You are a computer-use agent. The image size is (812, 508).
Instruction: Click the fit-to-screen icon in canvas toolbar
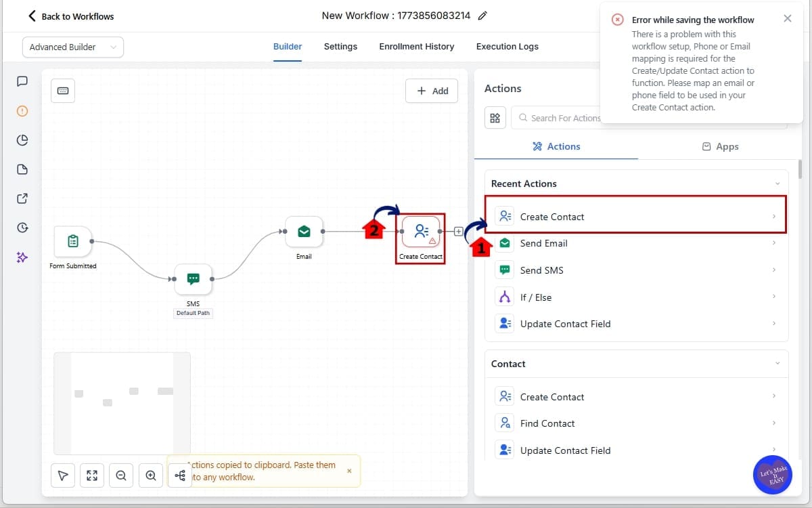pos(92,475)
